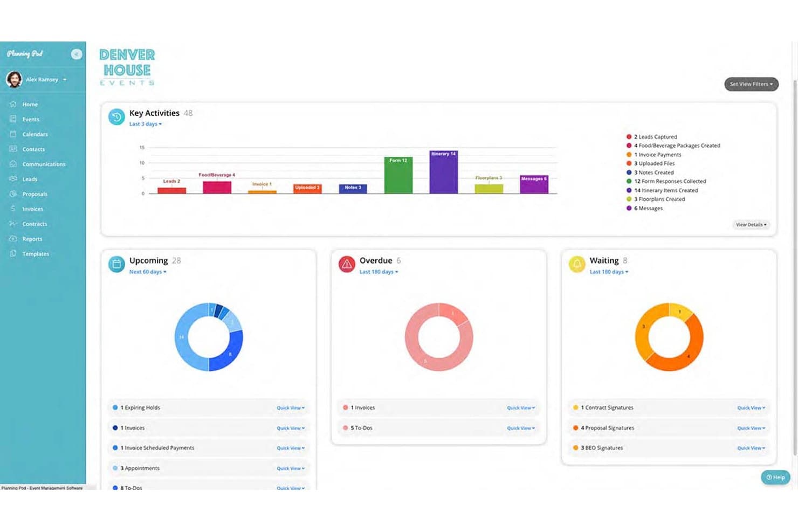
Task: Click the Planning Pod logo
Action: click(25, 54)
